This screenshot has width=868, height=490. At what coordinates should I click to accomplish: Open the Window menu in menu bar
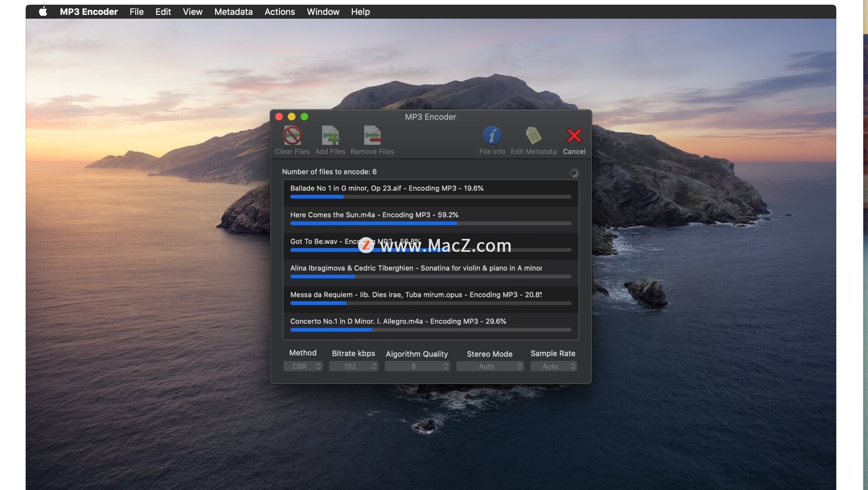click(x=323, y=12)
